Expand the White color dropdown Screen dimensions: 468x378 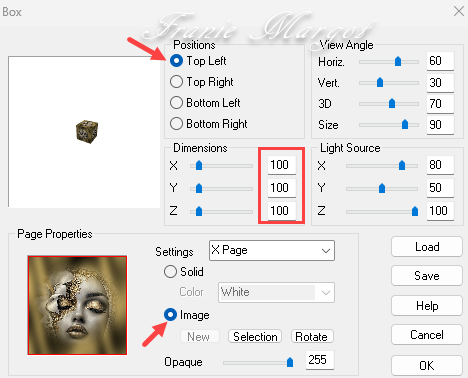(x=276, y=292)
